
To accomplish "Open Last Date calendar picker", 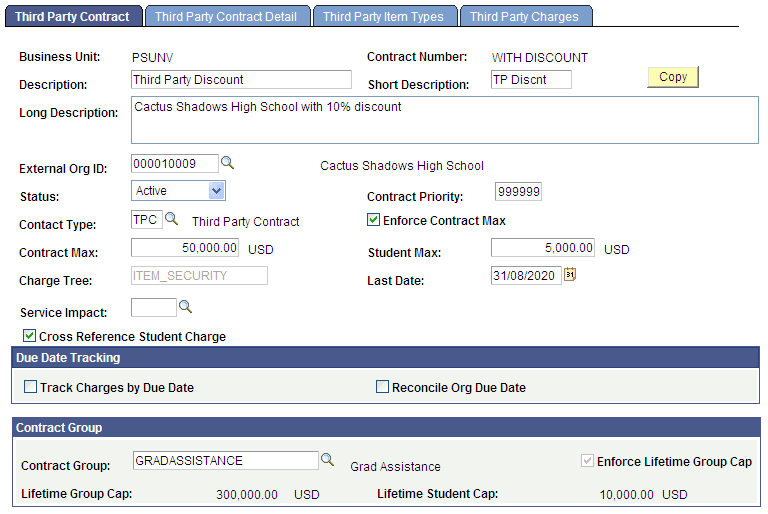I will tap(570, 274).
